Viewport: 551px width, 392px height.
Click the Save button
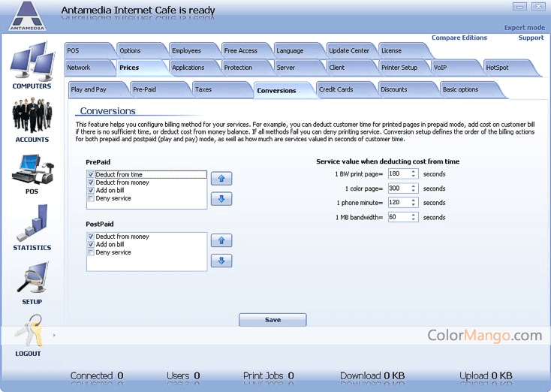click(x=272, y=320)
